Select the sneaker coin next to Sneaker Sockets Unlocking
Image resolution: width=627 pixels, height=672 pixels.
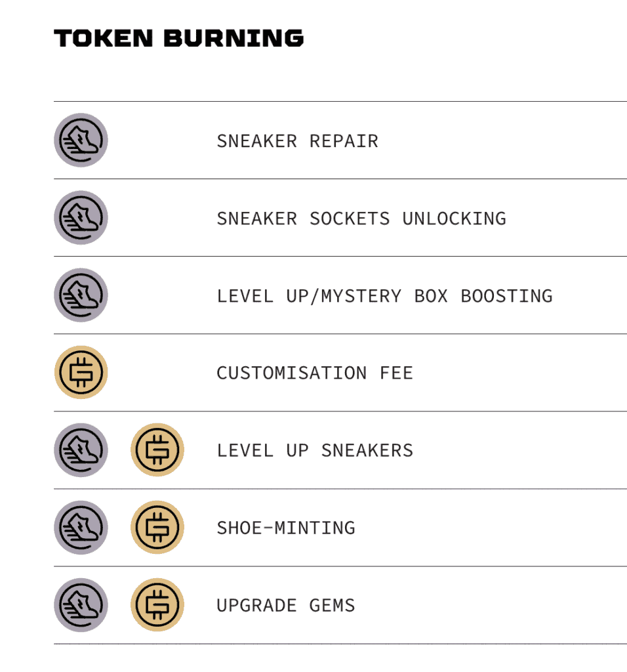[81, 218]
